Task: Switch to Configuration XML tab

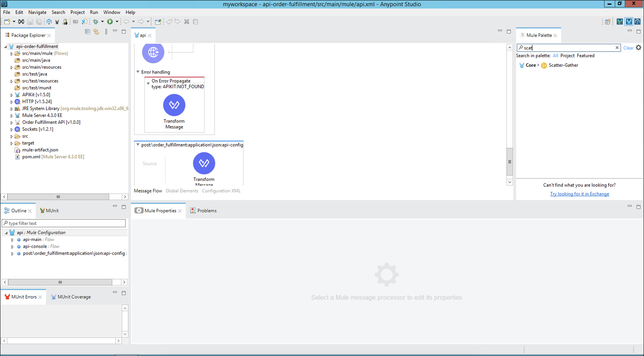Action: (x=221, y=191)
